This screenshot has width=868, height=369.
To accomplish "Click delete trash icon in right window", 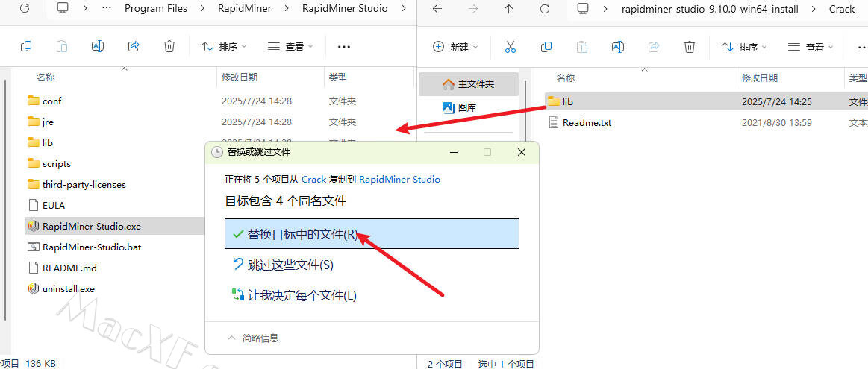I will (689, 47).
